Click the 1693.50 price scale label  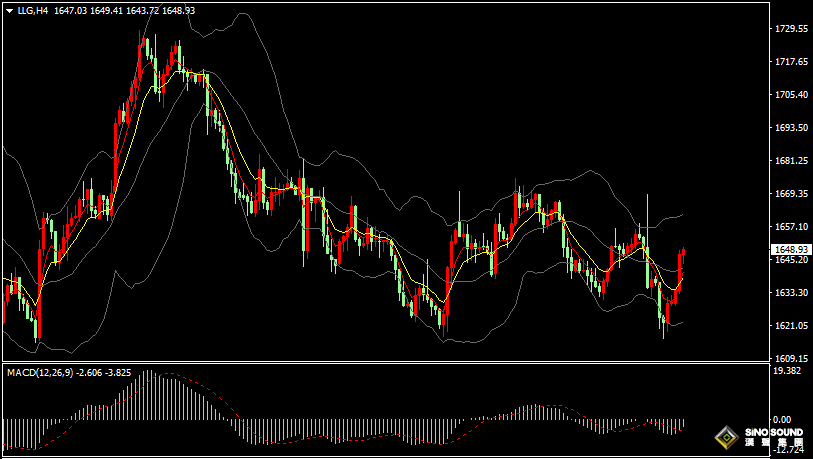(x=791, y=128)
